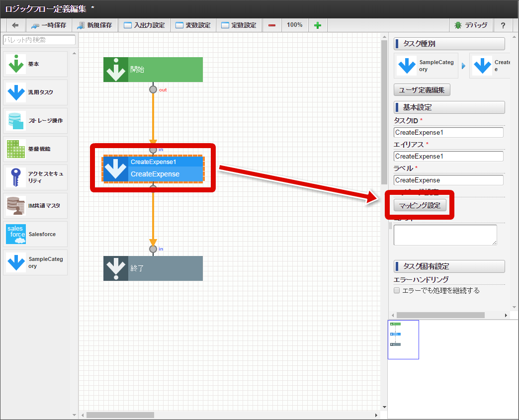Expand the IM共通マスタ palette category
519x420 pixels.
35,206
